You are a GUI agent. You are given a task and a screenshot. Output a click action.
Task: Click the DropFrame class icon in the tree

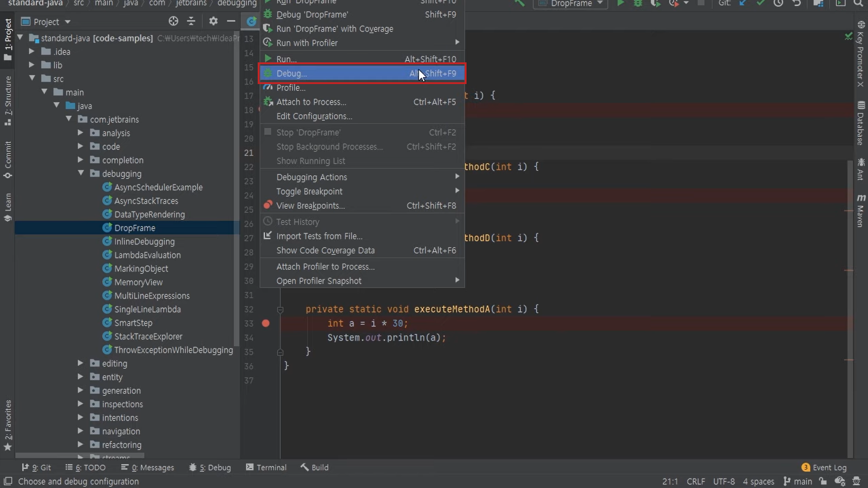(107, 228)
